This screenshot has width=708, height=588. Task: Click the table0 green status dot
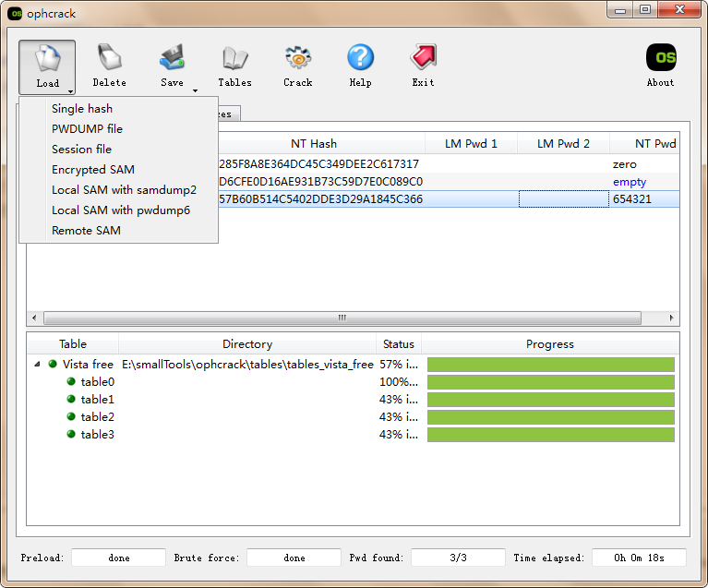[71, 381]
